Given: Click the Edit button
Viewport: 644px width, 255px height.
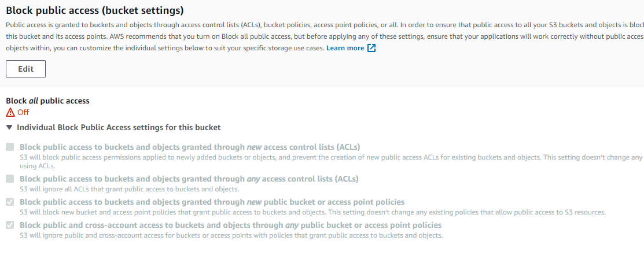Looking at the screenshot, I should [25, 69].
